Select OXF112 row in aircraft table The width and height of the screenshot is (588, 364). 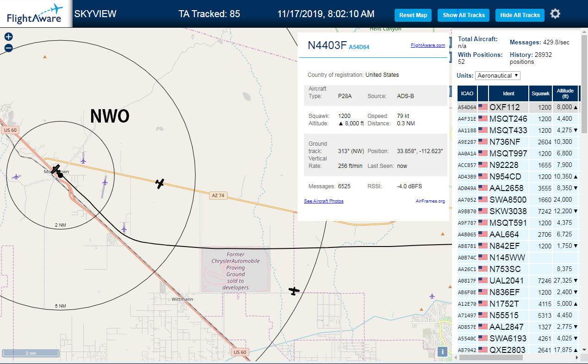tap(519, 107)
